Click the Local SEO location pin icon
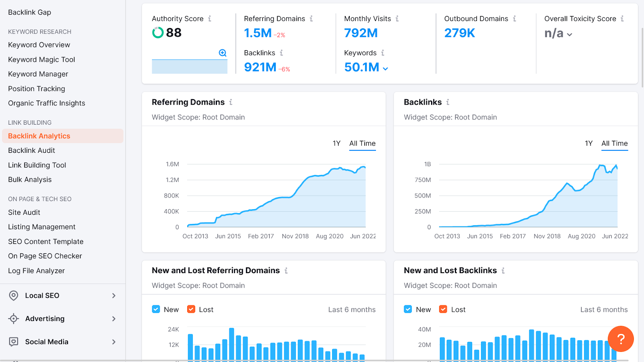 [x=14, y=296]
